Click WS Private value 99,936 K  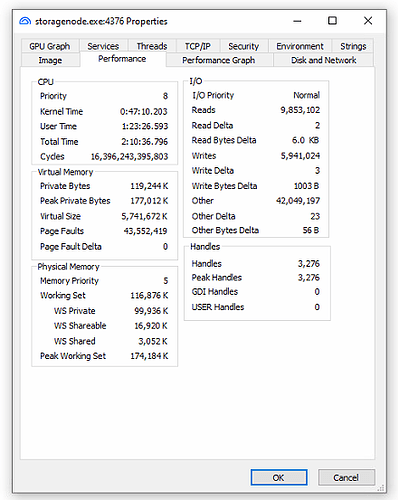coord(151,311)
